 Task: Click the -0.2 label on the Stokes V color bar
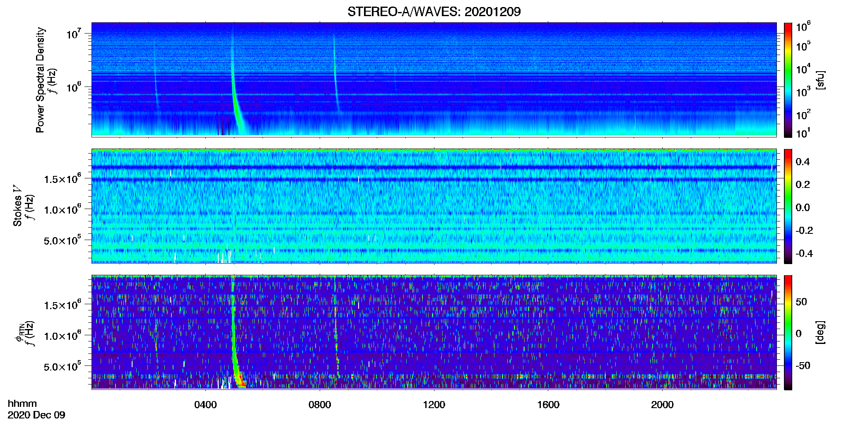pyautogui.click(x=804, y=231)
